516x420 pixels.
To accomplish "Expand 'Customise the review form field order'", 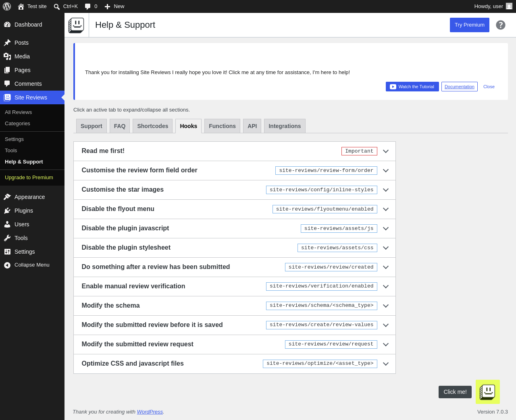I will pyautogui.click(x=235, y=170).
